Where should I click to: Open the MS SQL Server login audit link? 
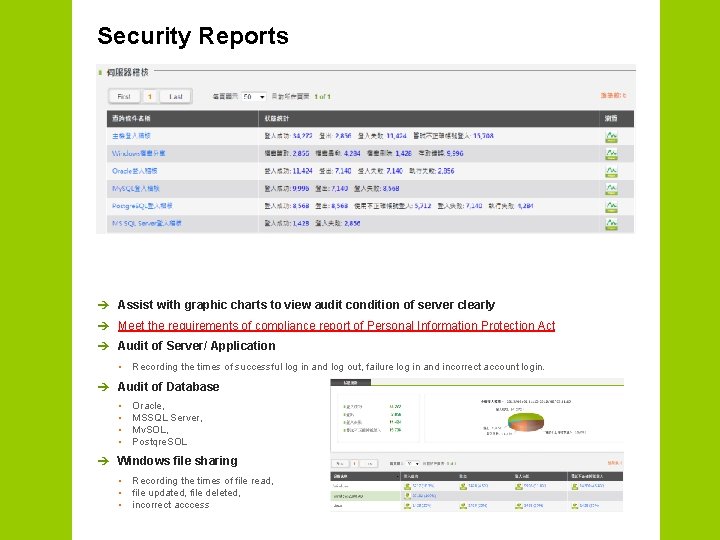(146, 223)
